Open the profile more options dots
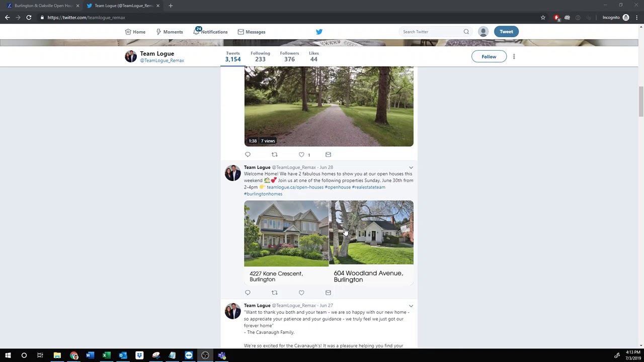644x362 pixels. (514, 56)
